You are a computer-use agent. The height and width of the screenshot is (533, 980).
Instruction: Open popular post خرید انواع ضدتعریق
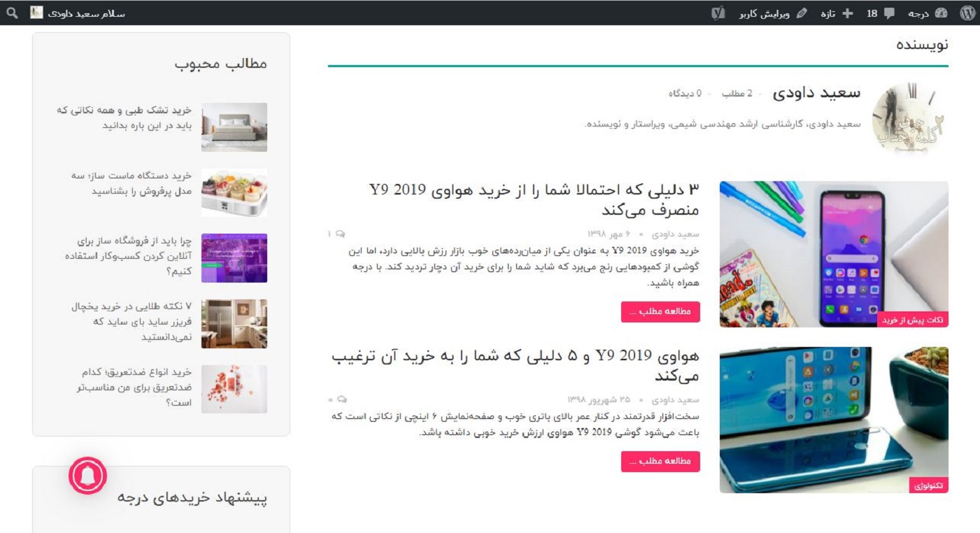click(x=134, y=387)
